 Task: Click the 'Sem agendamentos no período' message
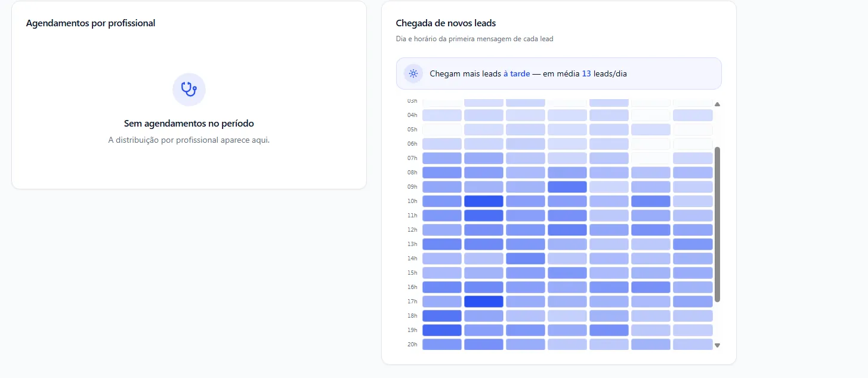(189, 124)
